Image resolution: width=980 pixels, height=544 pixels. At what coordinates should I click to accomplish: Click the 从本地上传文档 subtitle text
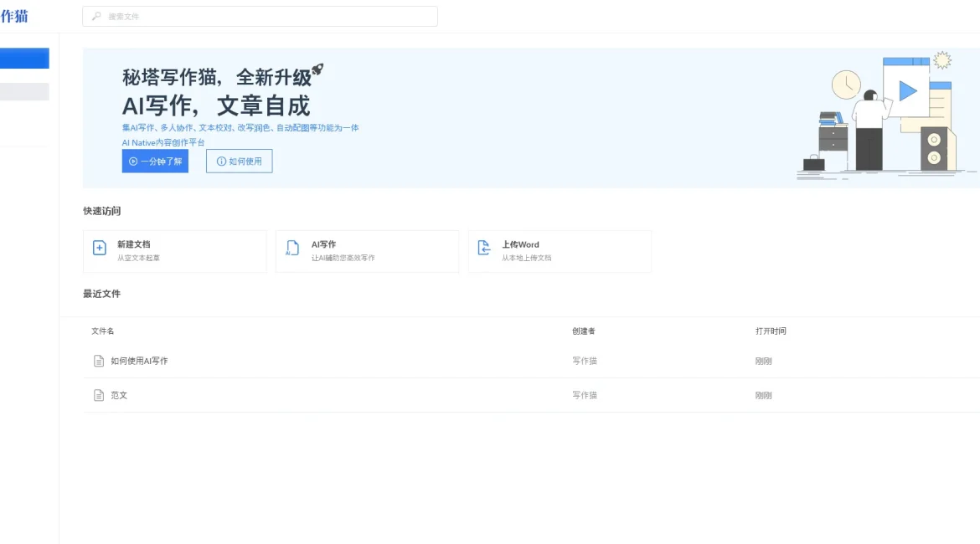(x=526, y=258)
